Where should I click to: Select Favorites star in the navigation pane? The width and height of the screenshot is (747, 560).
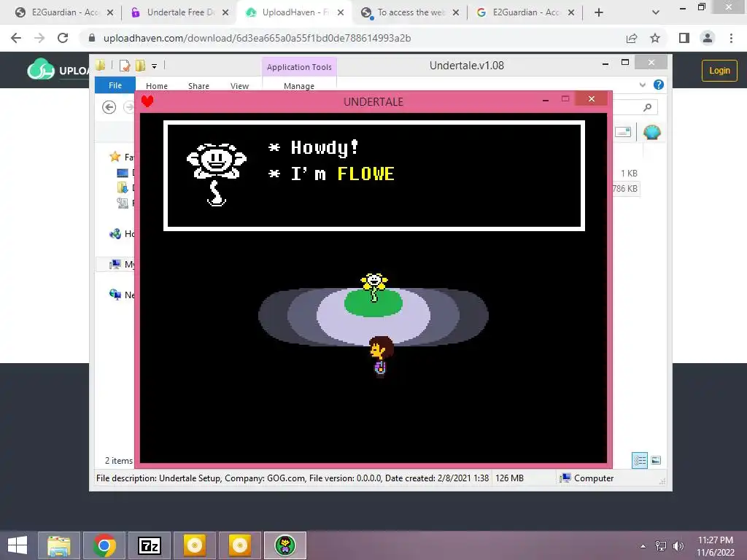[115, 157]
